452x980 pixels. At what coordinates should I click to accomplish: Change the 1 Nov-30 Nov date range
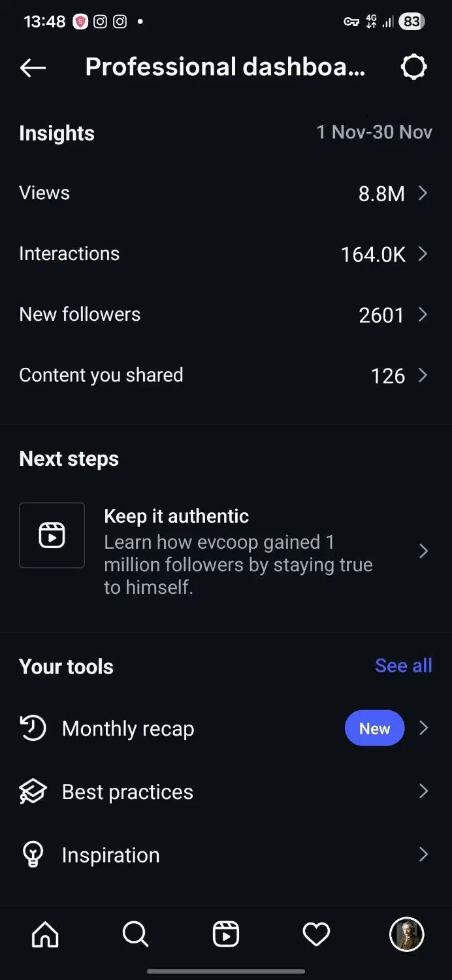(374, 133)
